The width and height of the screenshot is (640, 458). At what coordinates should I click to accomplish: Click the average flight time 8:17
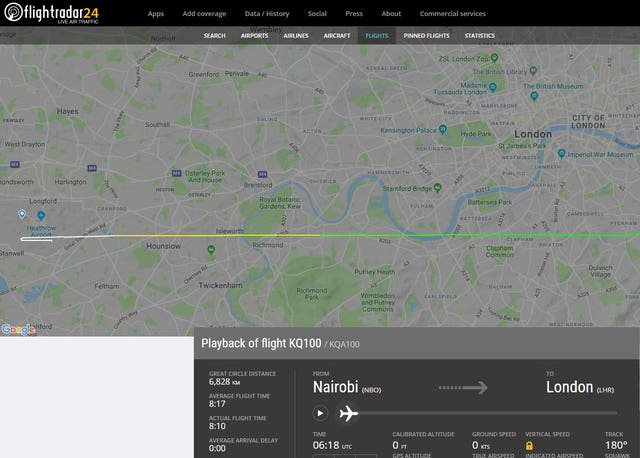click(217, 404)
